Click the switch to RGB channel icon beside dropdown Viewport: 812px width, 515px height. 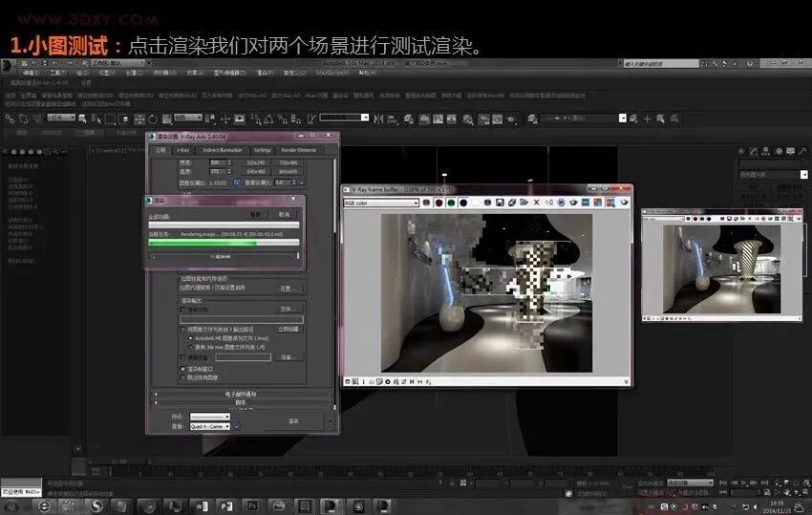click(426, 203)
